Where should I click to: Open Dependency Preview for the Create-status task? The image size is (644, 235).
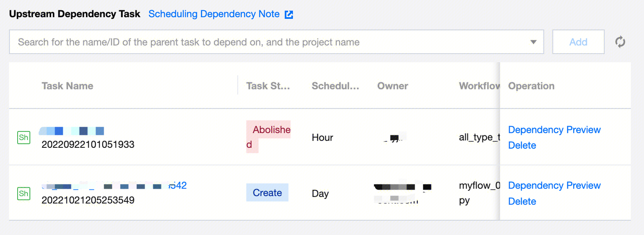click(554, 186)
